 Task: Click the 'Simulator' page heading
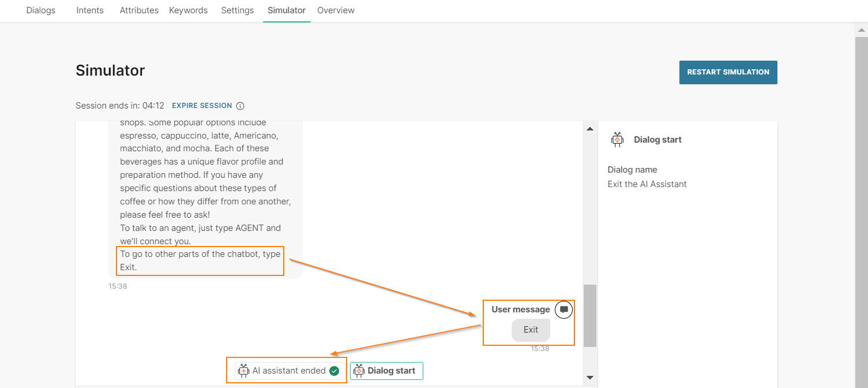click(110, 70)
